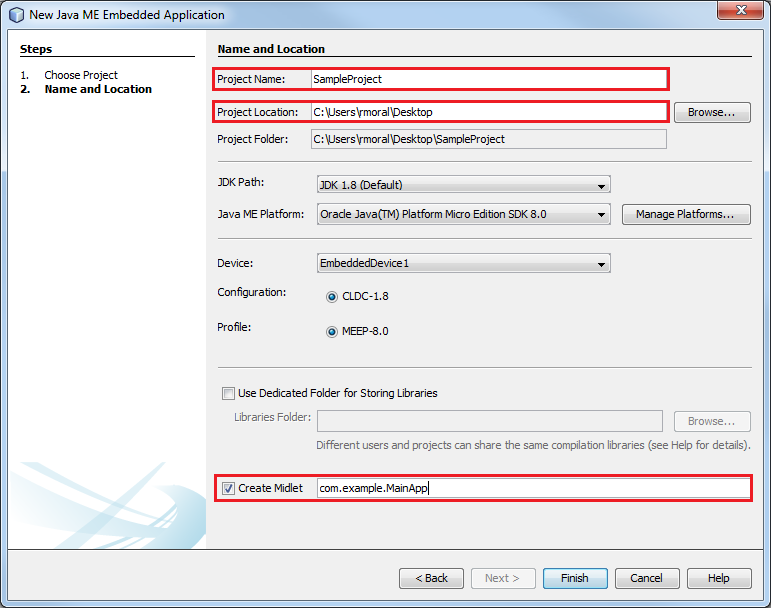Select the CLDC-1.8 configuration radio button
The height and width of the screenshot is (608, 771).
point(332,296)
